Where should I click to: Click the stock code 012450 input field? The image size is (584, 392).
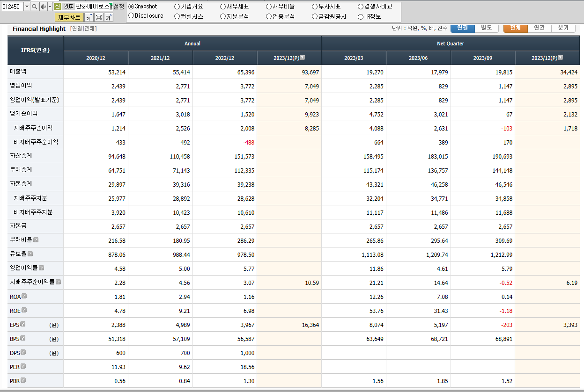[x=12, y=7]
